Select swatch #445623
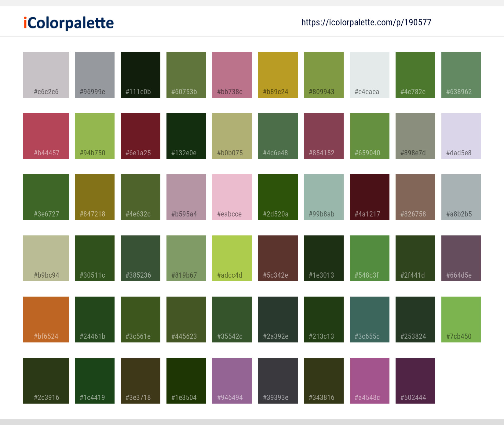The width and height of the screenshot is (504, 425). [186, 320]
